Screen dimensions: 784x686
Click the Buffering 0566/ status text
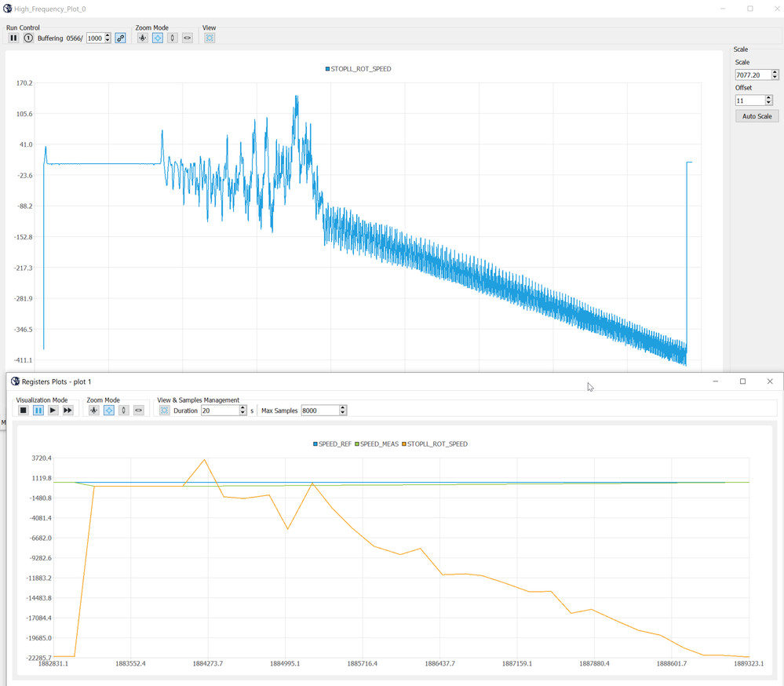pos(60,38)
